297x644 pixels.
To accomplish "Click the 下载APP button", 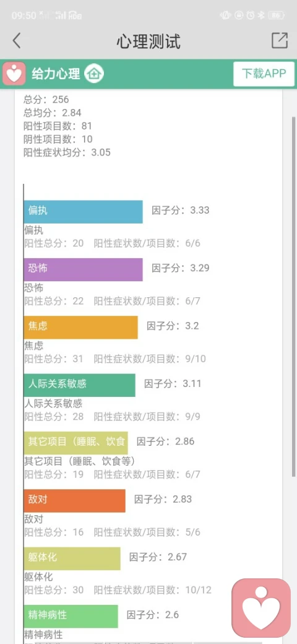I will 264,74.
